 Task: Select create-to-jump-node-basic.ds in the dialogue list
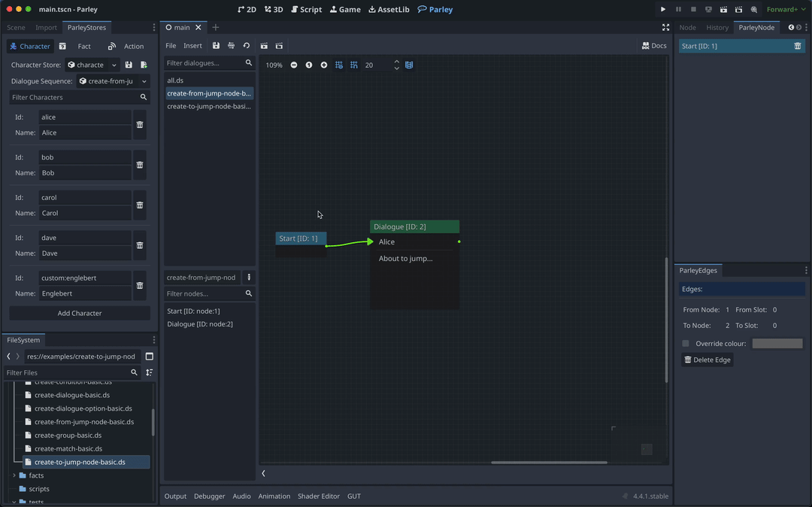209,106
